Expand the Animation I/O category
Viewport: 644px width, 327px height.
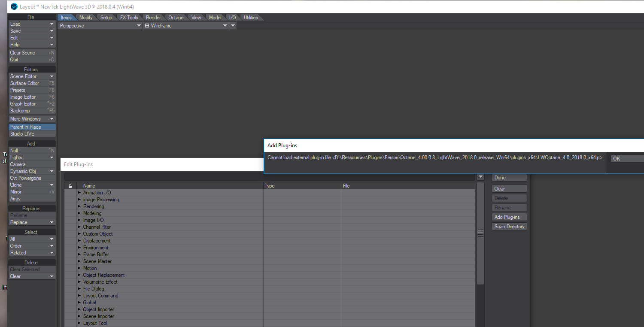coord(79,193)
